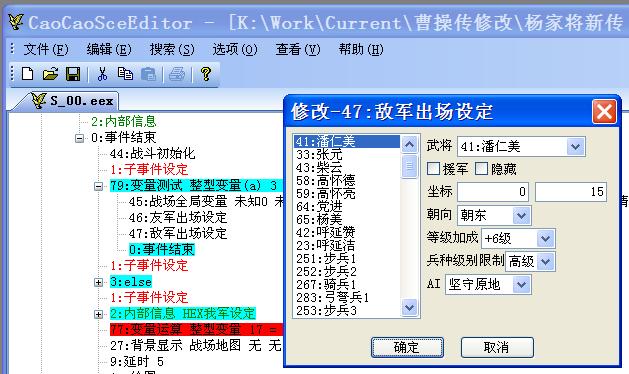Click the New file toolbar icon
Image resolution: width=629 pixels, height=374 pixels.
click(27, 74)
